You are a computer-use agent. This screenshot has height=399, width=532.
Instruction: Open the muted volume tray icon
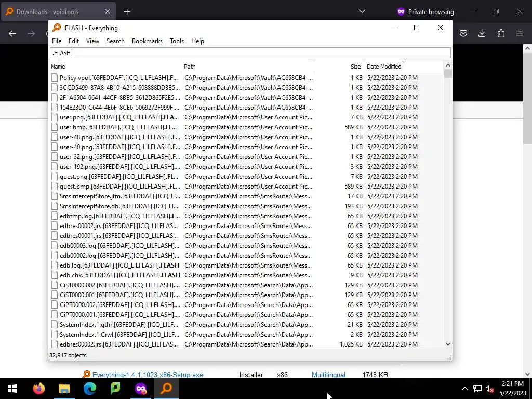pyautogui.click(x=489, y=389)
